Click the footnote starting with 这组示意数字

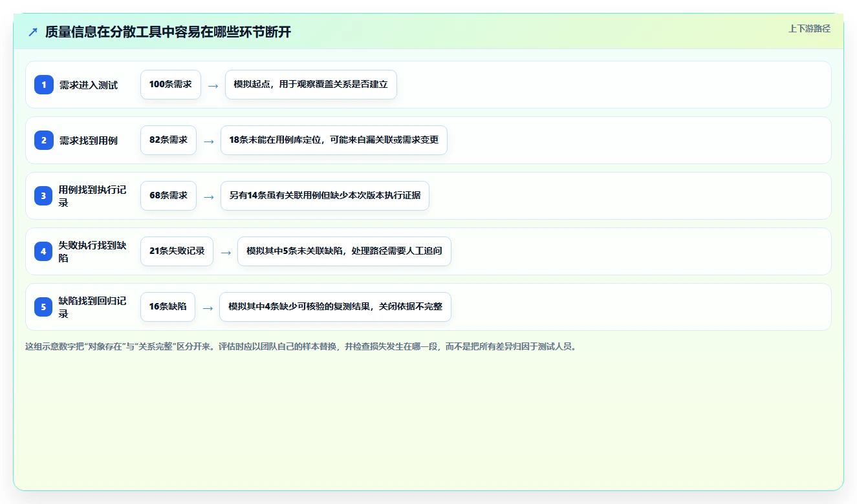pyautogui.click(x=300, y=346)
